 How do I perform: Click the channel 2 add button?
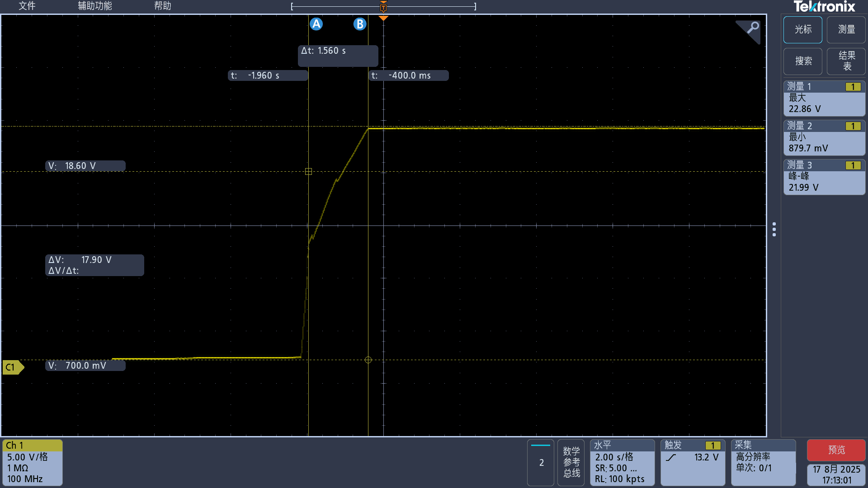click(x=541, y=462)
